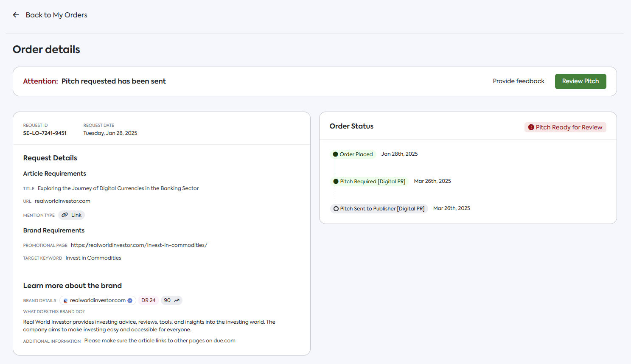Go back to My Orders

tap(56, 15)
